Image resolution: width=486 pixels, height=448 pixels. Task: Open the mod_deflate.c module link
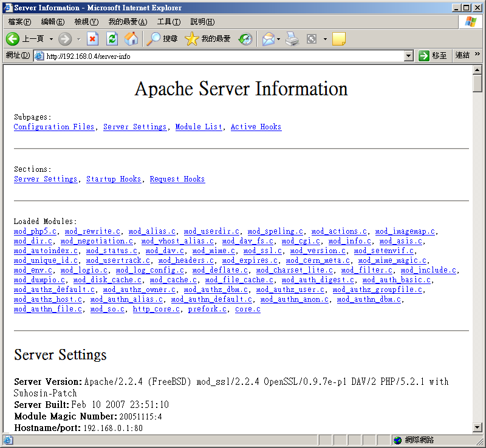click(220, 270)
